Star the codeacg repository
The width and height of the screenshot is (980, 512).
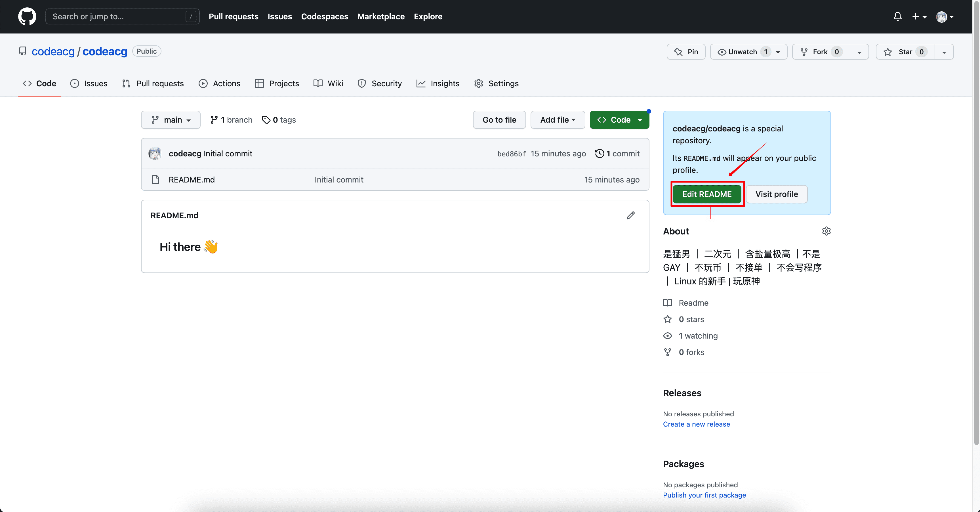pyautogui.click(x=905, y=52)
